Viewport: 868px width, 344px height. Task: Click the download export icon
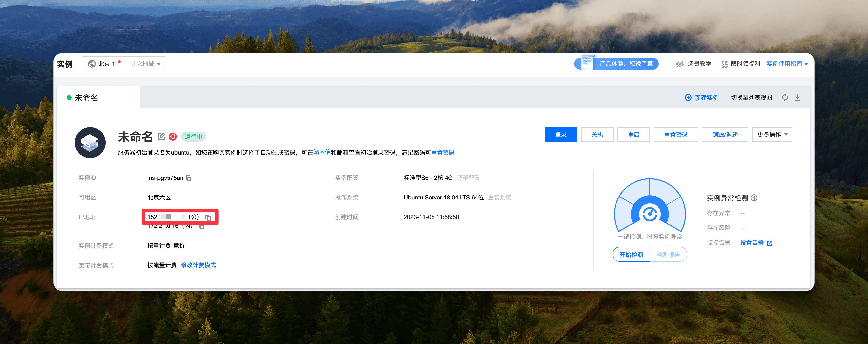pyautogui.click(x=797, y=98)
